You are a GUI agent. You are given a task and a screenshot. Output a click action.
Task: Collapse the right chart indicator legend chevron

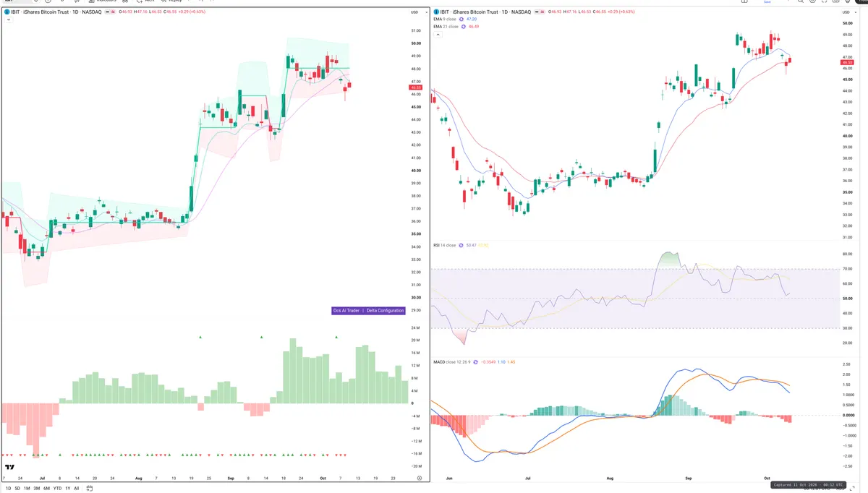pyautogui.click(x=438, y=34)
